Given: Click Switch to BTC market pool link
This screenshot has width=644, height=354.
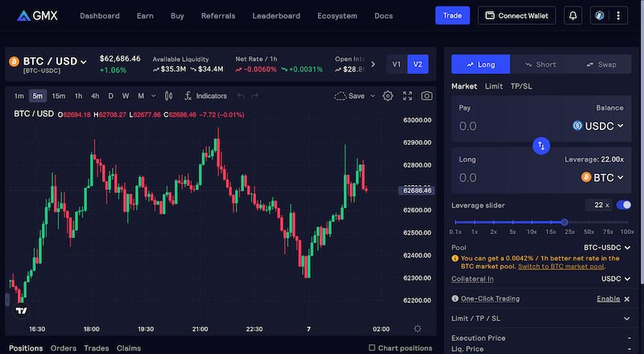Looking at the screenshot, I should click(560, 266).
